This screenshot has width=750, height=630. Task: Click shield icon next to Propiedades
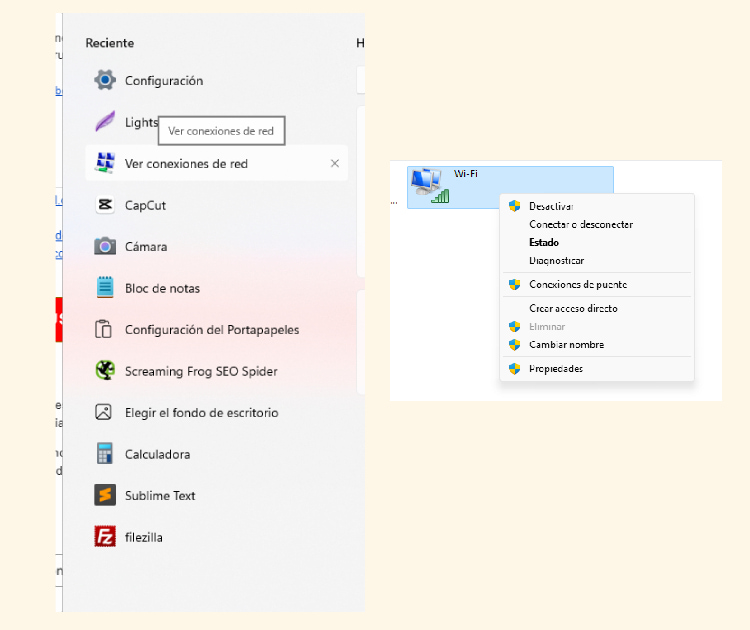(x=515, y=369)
